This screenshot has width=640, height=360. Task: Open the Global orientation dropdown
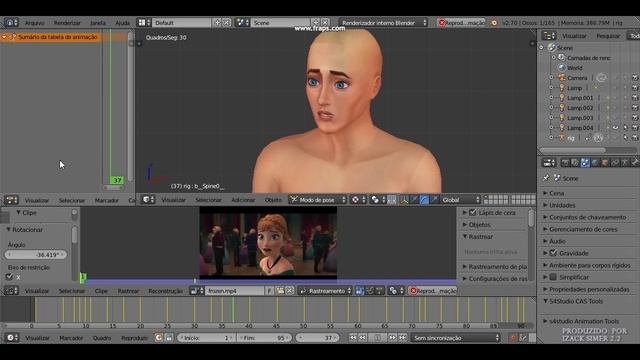tap(460, 200)
